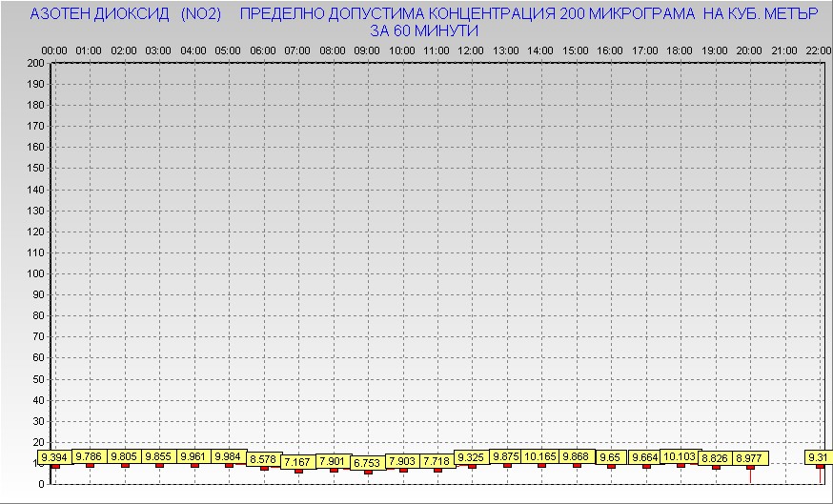
Task: Select the 7.718 value label
Action: point(437,461)
